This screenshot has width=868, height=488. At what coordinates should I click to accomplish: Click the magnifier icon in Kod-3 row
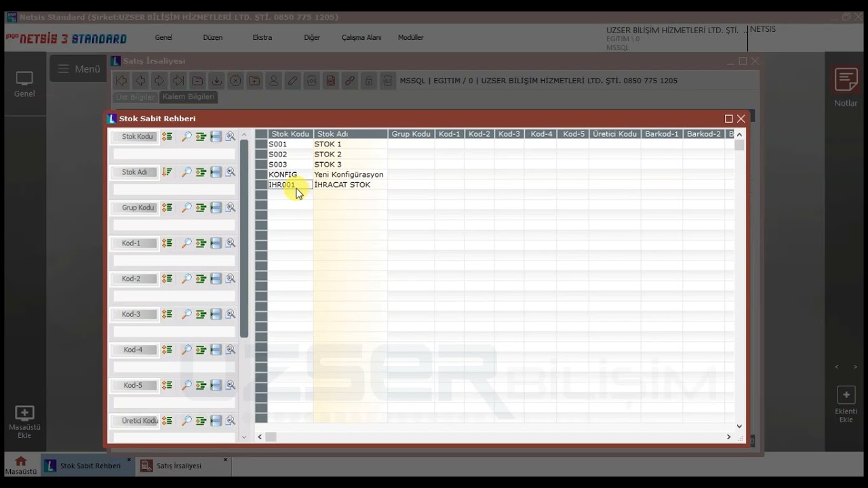click(186, 314)
